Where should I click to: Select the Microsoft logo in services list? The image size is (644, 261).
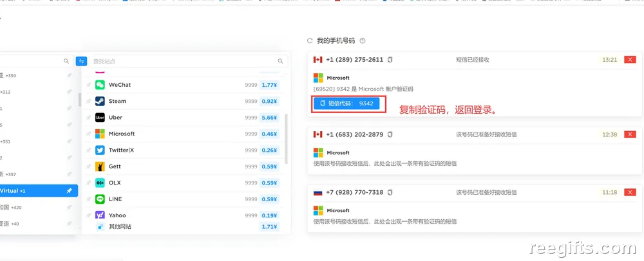(100, 134)
